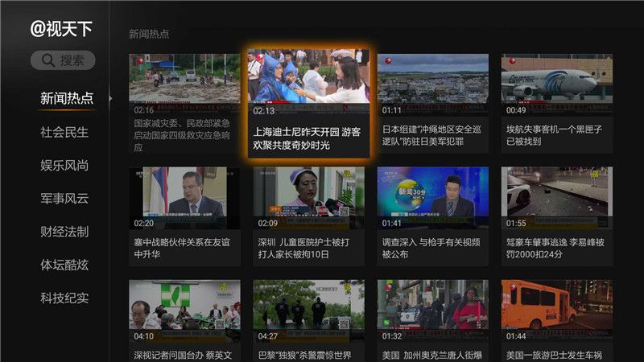Image resolution: width=644 pixels, height=362 pixels.
Task: Click title 调查深入 与枪手有关视频被公布
Action: tap(431, 249)
